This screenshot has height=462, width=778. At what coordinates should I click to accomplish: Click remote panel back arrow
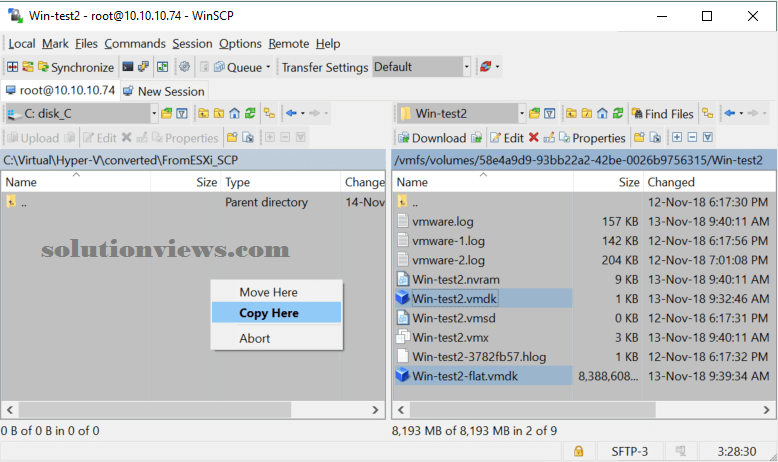[x=729, y=113]
